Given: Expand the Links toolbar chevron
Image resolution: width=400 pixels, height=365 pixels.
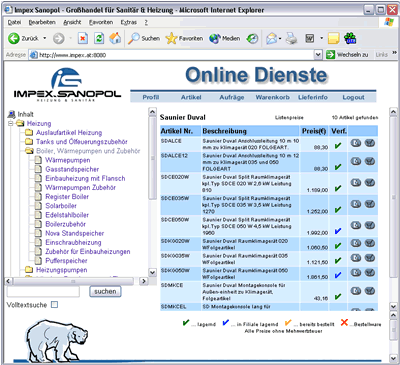Looking at the screenshot, I should pyautogui.click(x=395, y=53).
